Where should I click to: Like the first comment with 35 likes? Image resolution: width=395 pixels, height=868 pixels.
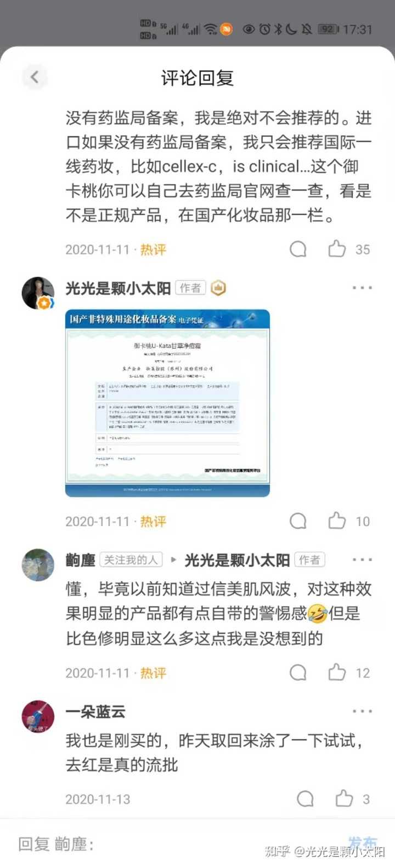[x=337, y=249]
